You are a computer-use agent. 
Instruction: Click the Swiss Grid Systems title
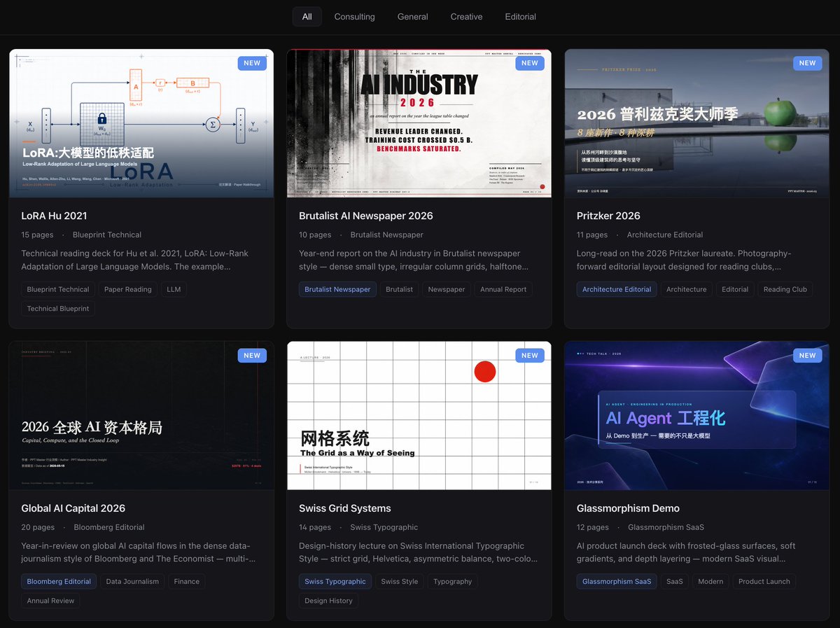[345, 508]
